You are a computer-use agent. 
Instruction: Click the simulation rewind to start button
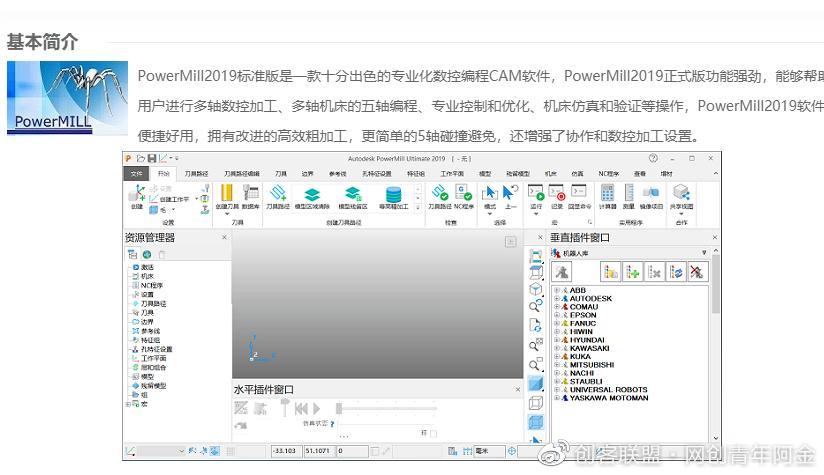pos(301,408)
